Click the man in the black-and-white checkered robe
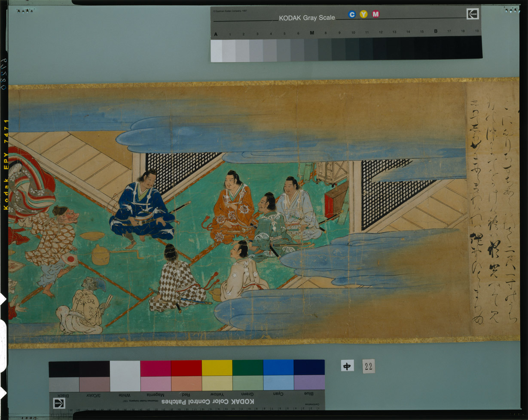This screenshot has width=528, height=420. 177,279
